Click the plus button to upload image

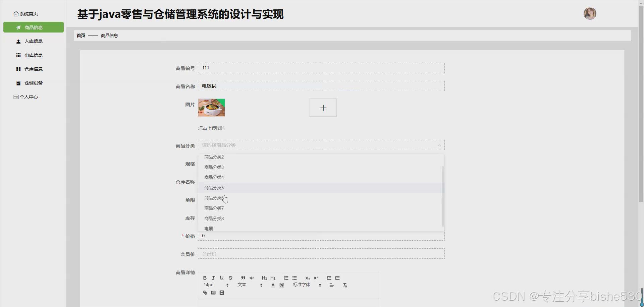323,108
